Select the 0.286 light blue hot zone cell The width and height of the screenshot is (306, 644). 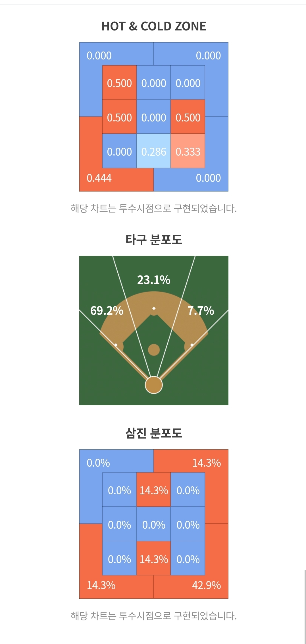coord(153,151)
